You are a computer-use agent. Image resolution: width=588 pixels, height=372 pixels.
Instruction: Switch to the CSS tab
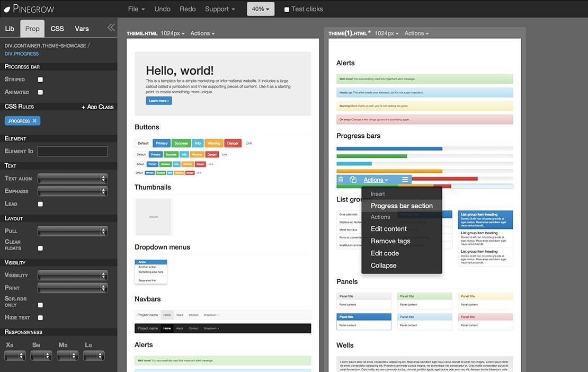(57, 29)
